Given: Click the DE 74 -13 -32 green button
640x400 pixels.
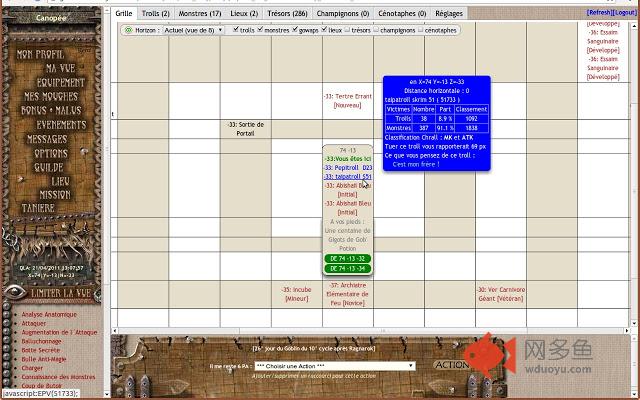Looking at the screenshot, I should pyautogui.click(x=347, y=259).
